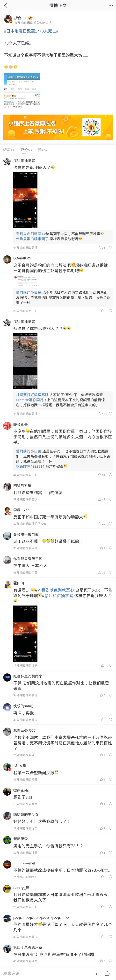Open the #日本地震已致至少73人死亡# hashtag
This screenshot has height=980, width=116.
pyautogui.click(x=31, y=31)
